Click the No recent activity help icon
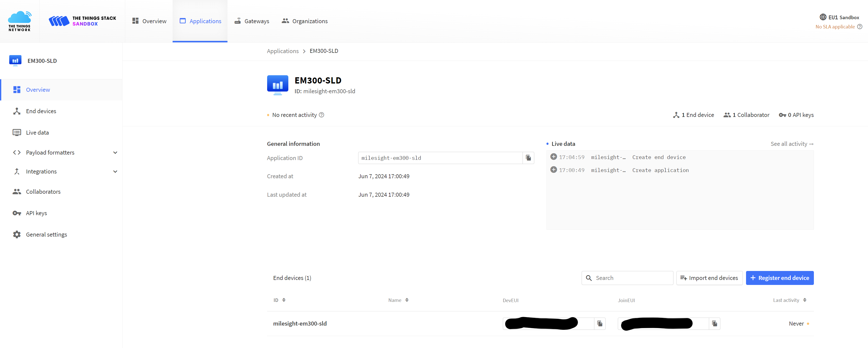This screenshot has width=868, height=348. [322, 115]
